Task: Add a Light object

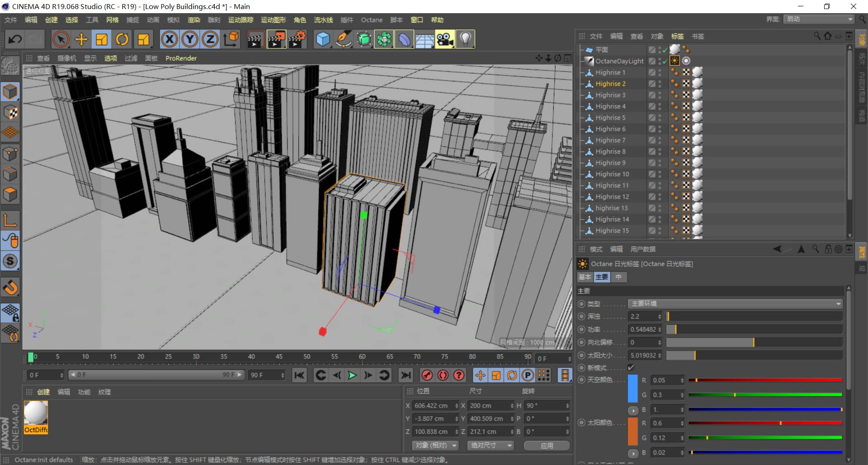Action: point(465,39)
